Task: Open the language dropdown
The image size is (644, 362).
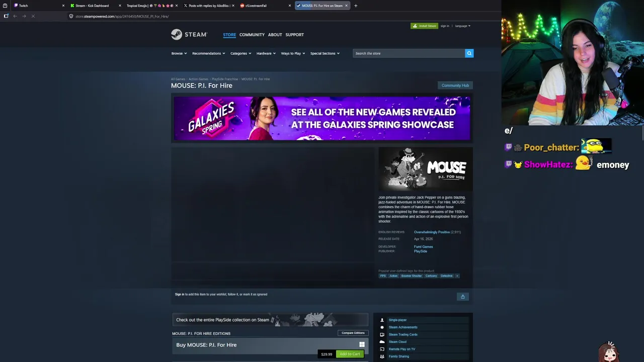Action: [x=463, y=26]
